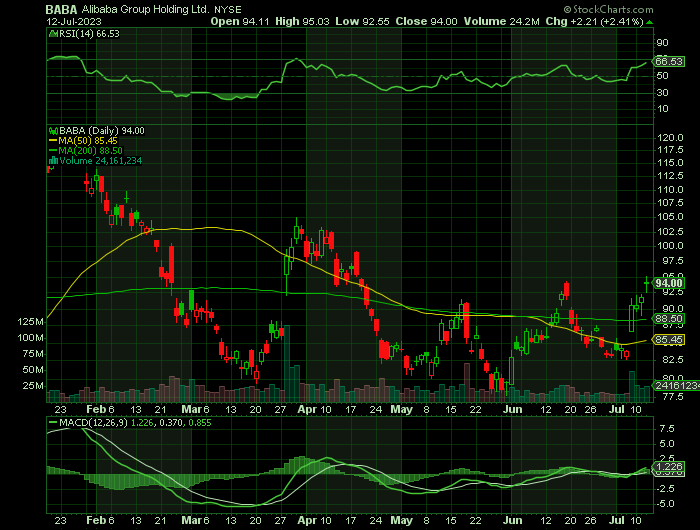Viewport: 700px width, 530px height.
Task: Click the tallest volume bar in late March
Action: click(287, 363)
